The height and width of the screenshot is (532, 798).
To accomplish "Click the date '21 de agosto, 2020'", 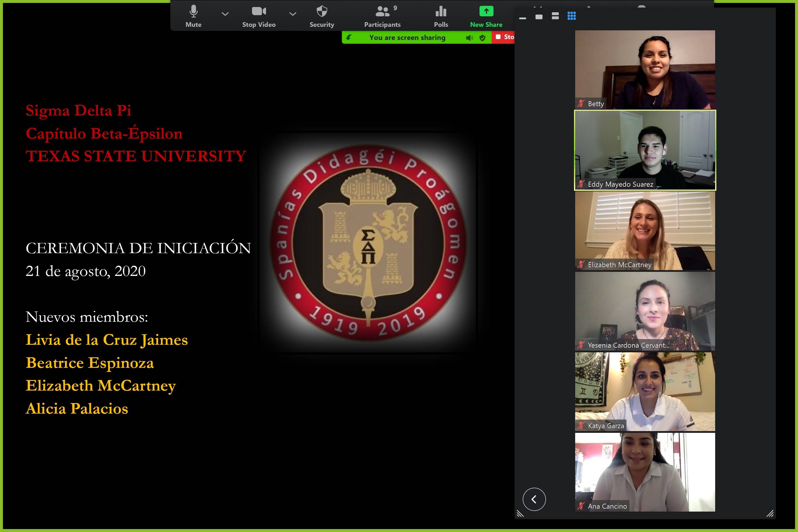I will tap(85, 271).
